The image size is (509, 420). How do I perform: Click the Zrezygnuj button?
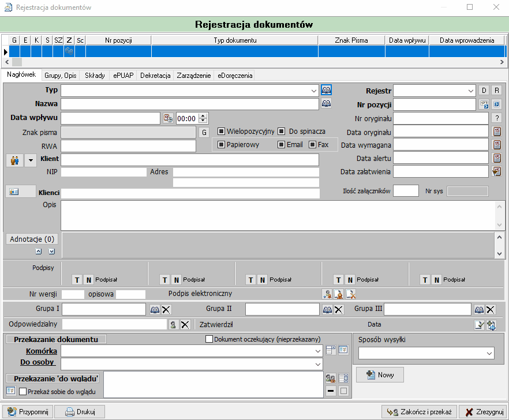[x=484, y=411]
